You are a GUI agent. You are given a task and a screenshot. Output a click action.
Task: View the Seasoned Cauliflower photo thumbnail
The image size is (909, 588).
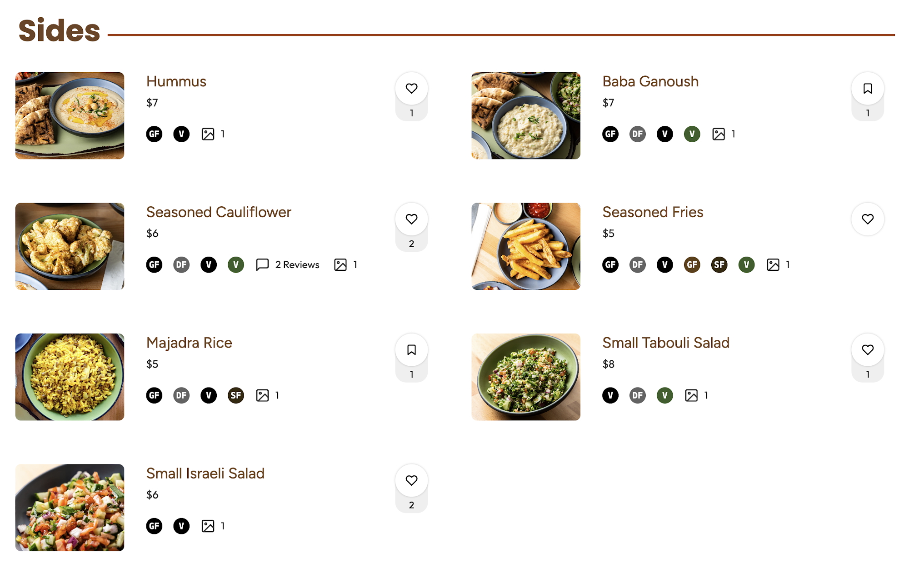tap(70, 246)
